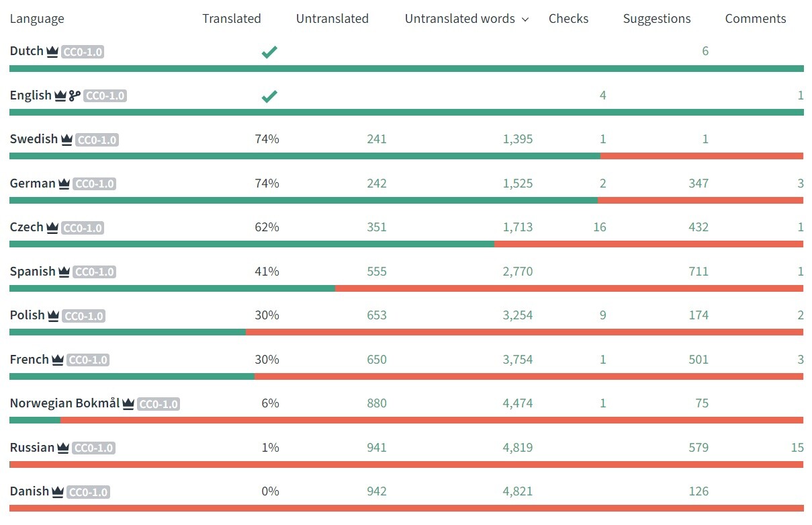812x525 pixels.
Task: Sort table by Translated column header
Action: click(232, 19)
